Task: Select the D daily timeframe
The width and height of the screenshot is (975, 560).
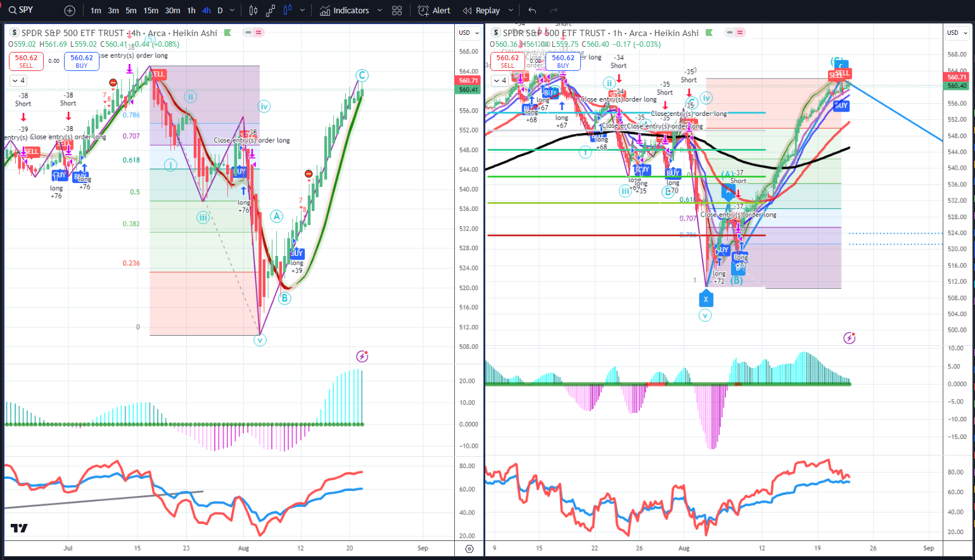Action: click(x=220, y=11)
